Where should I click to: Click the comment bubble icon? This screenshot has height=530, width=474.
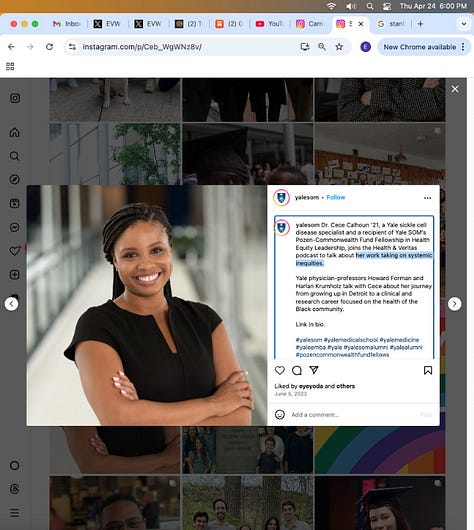(x=297, y=370)
